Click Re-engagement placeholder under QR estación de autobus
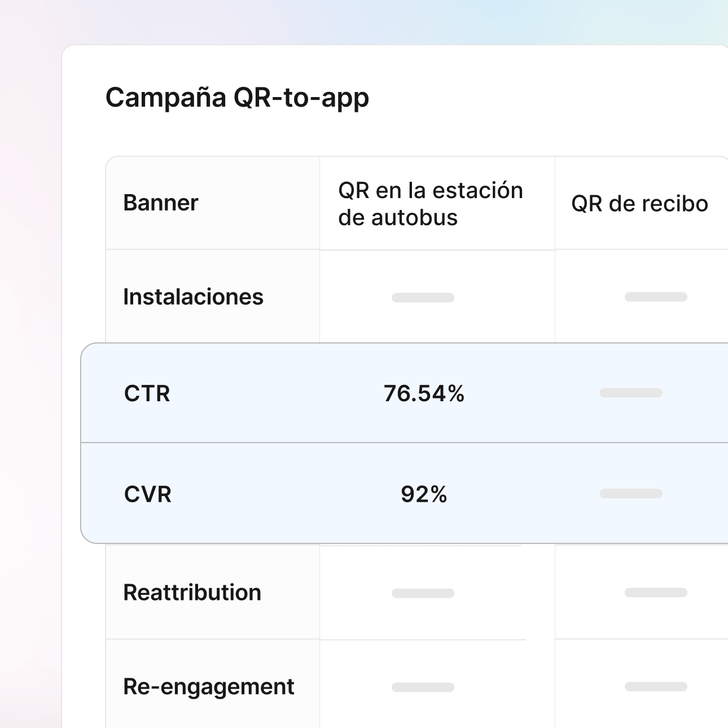 pos(423,687)
